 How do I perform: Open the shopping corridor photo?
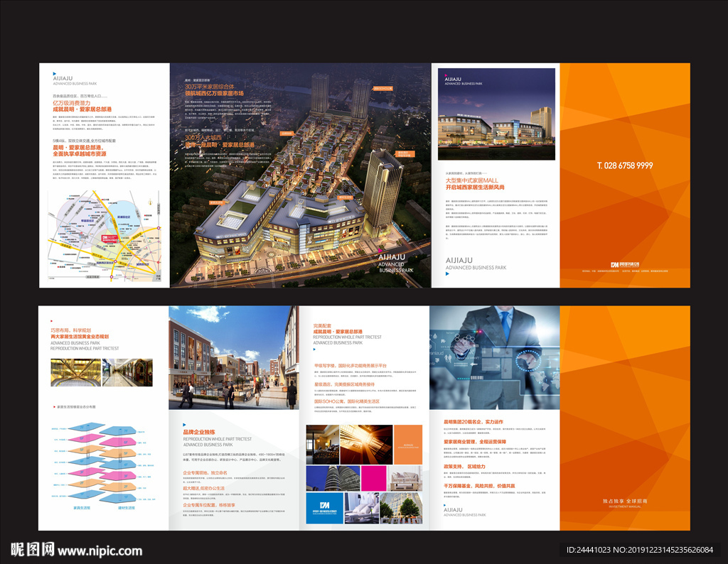pyautogui.click(x=127, y=372)
